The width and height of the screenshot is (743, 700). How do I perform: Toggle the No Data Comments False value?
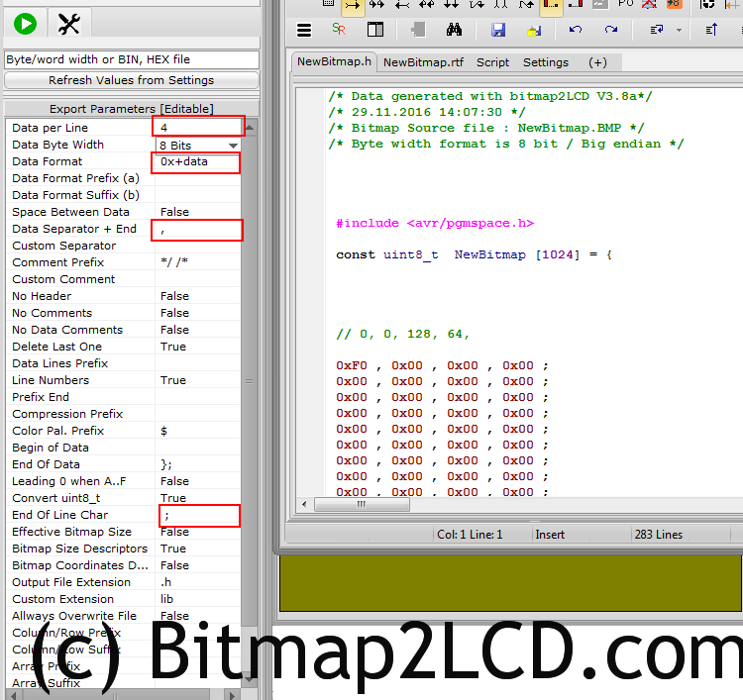(x=197, y=330)
